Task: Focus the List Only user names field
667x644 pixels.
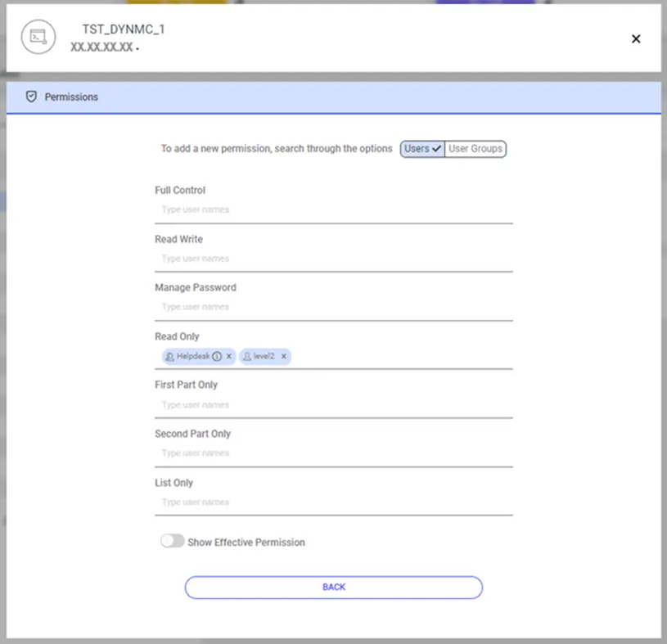Action: click(x=334, y=502)
